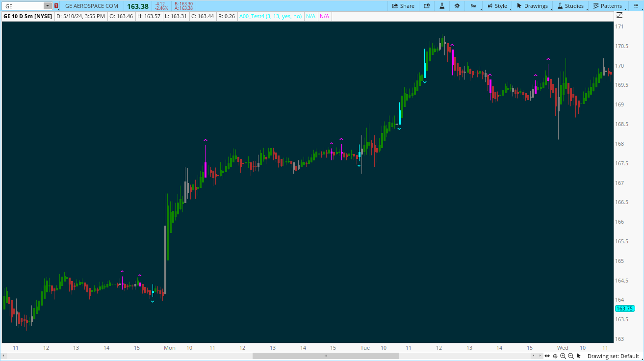
Task: Click the order entry tools icon
Action: click(x=426, y=6)
